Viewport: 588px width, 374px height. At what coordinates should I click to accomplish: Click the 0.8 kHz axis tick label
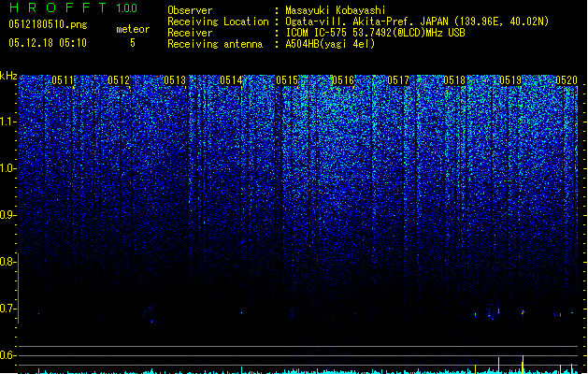pyautogui.click(x=7, y=262)
